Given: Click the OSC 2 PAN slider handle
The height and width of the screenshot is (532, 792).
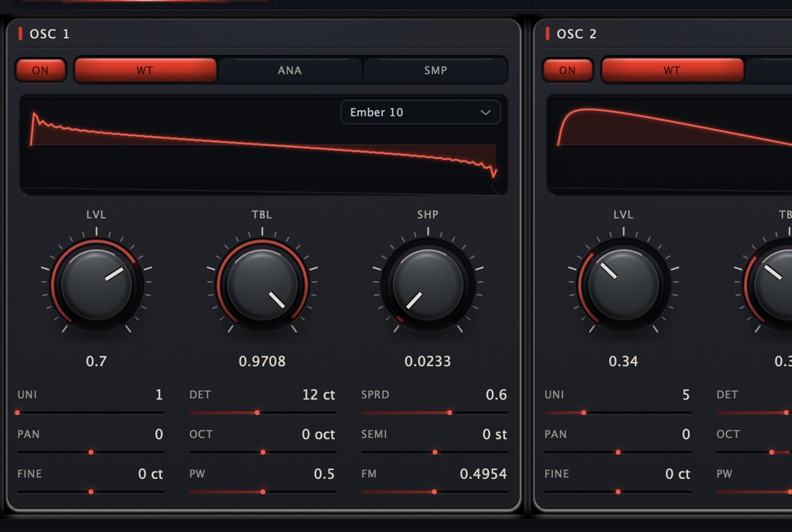Looking at the screenshot, I should 618,452.
